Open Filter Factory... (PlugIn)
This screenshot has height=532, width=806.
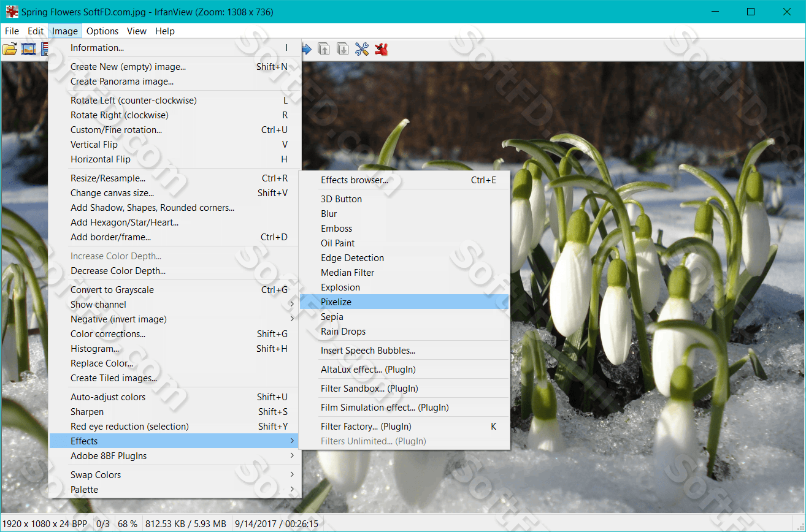pos(404,427)
